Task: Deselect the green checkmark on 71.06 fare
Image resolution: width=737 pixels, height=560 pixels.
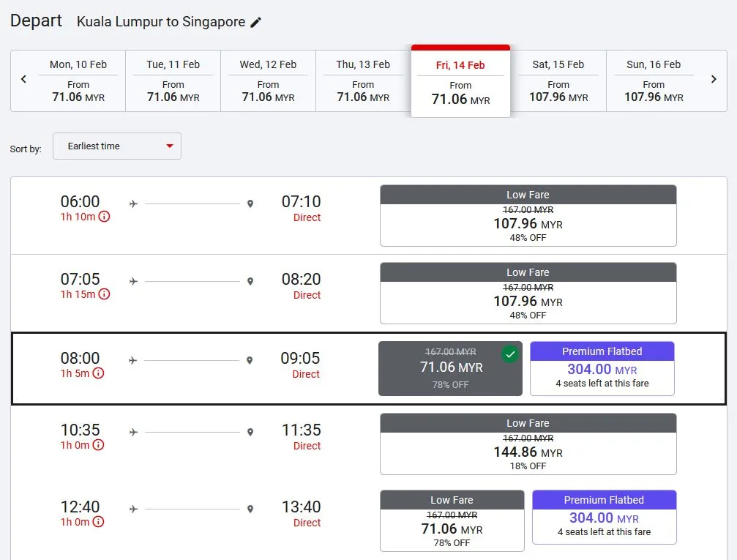Action: pos(510,354)
